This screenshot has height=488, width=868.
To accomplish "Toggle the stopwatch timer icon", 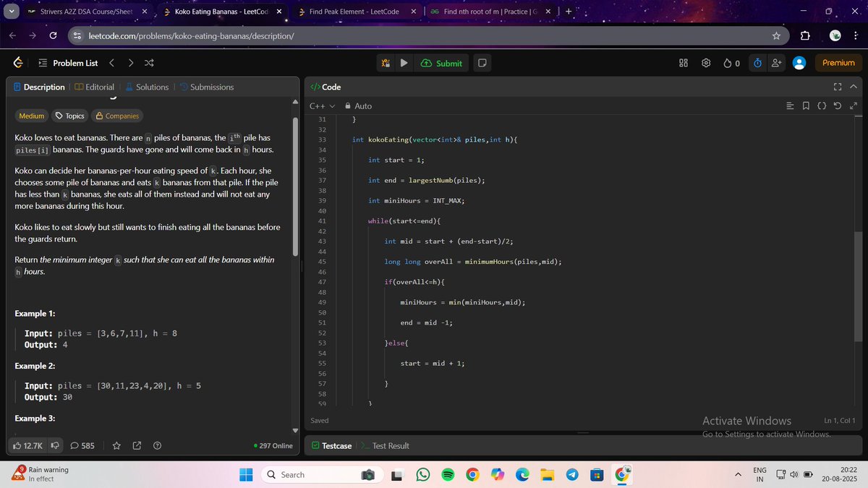I will (757, 63).
